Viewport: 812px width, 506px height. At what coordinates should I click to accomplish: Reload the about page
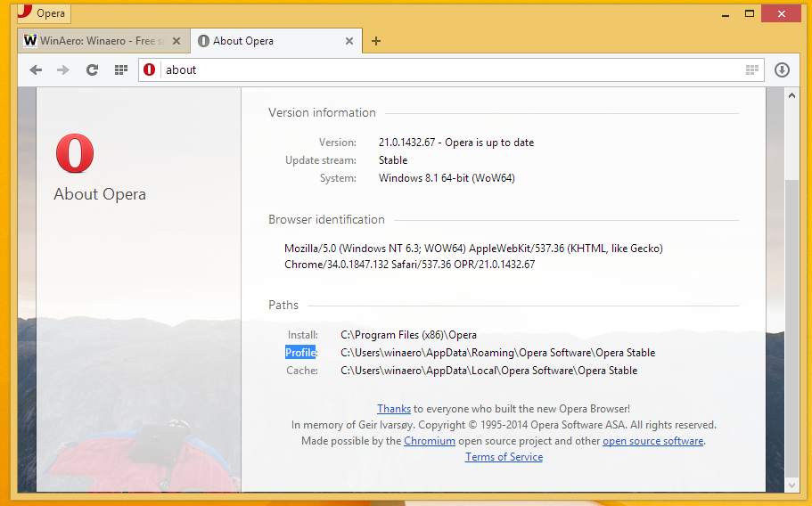[92, 69]
